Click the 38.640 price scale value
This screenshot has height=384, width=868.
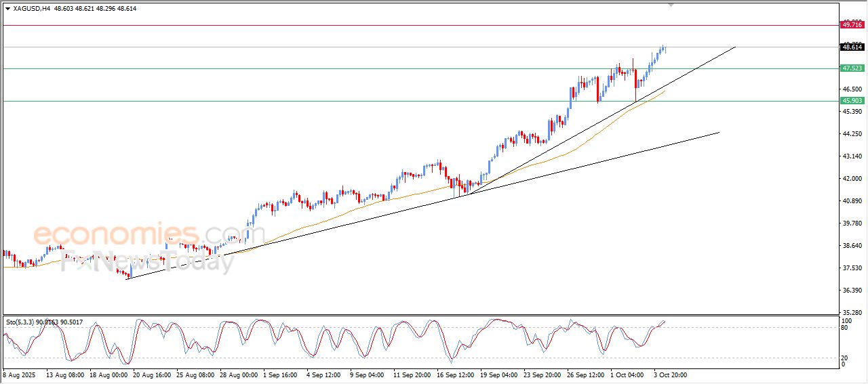tap(851, 246)
